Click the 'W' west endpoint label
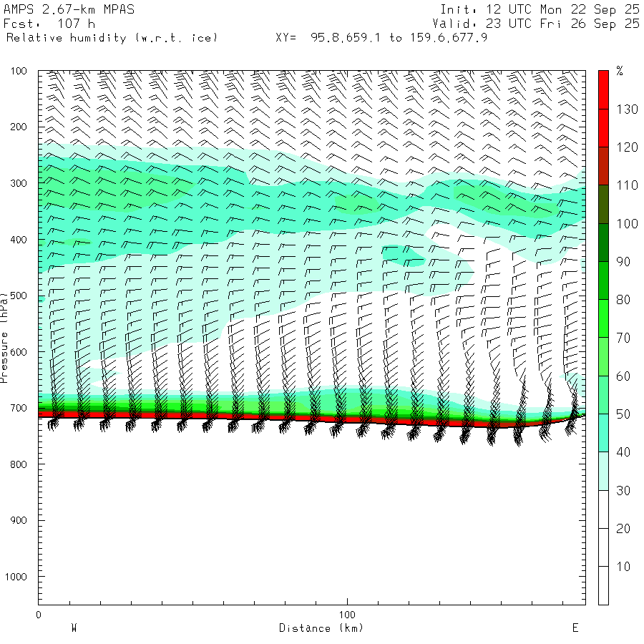The width and height of the screenshot is (644, 644). 74,628
